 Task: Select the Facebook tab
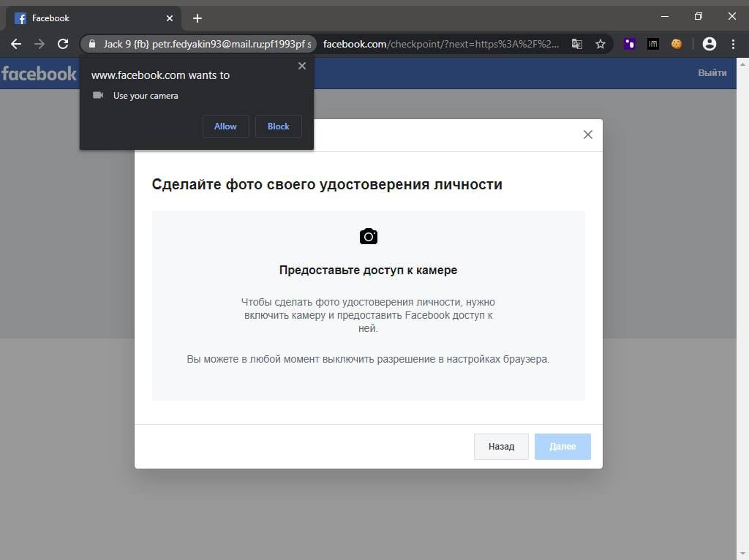94,18
